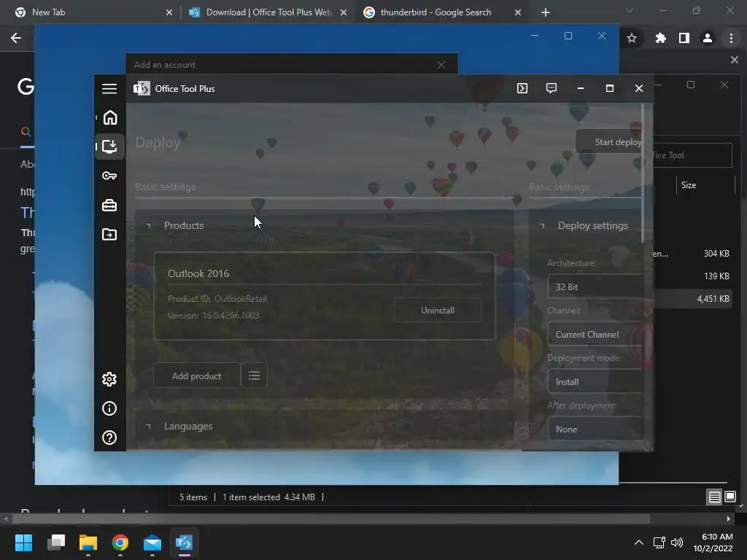This screenshot has width=747, height=560.
Task: Open Chrome extensions puzzle icon
Action: click(x=660, y=38)
